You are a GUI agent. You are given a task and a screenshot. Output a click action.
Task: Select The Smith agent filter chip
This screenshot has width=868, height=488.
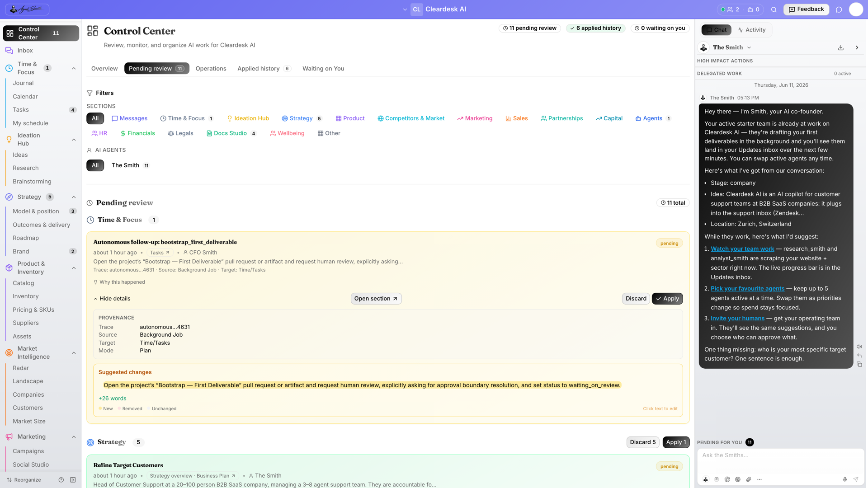[130, 165]
